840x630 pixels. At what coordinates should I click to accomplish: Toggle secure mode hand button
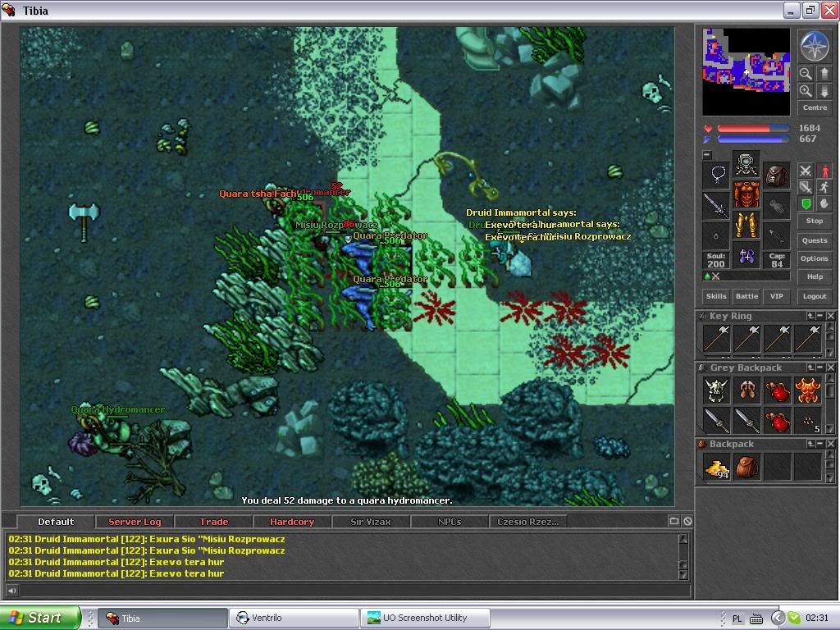824,203
